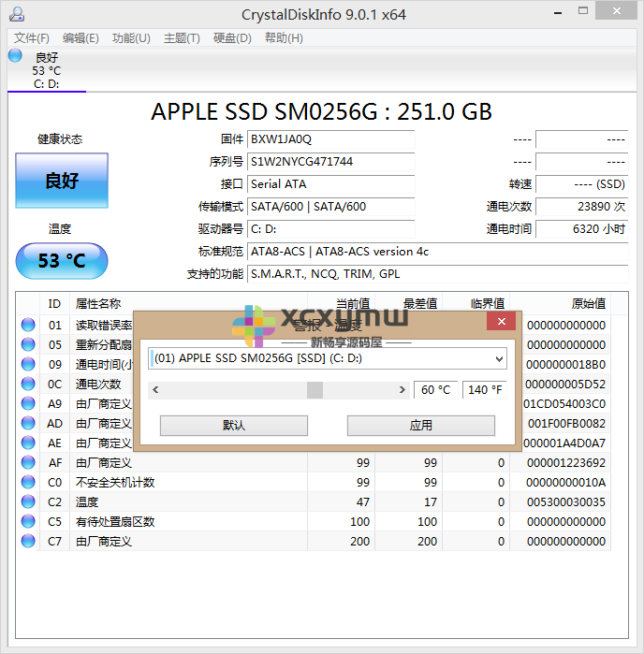Click the 有待处置扇区数 attribute row
Image resolution: width=644 pixels, height=654 pixels.
[x=314, y=521]
